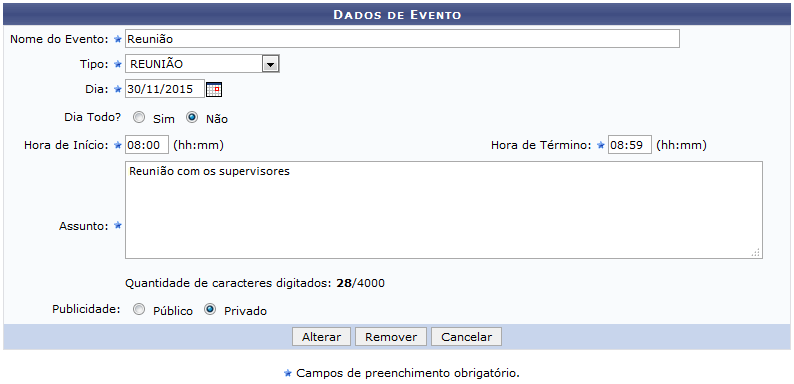This screenshot has width=794, height=384.
Task: Click the Remover button
Action: coord(391,337)
